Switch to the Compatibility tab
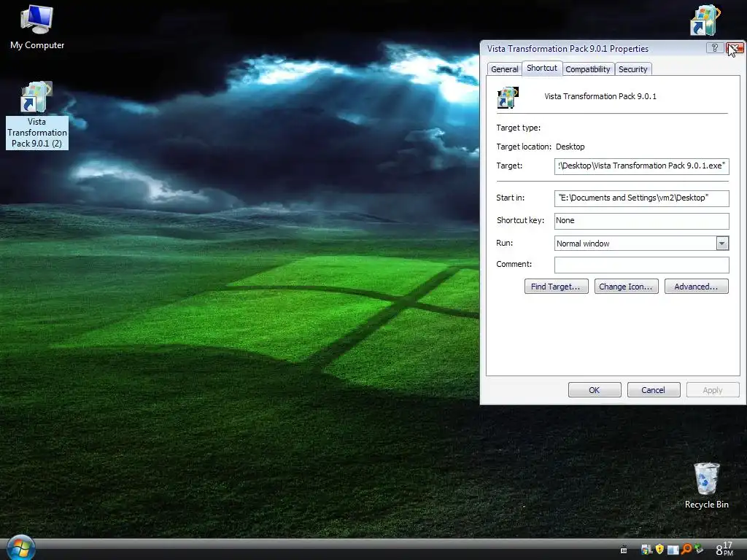Viewport: 747px width, 560px height. coord(588,69)
